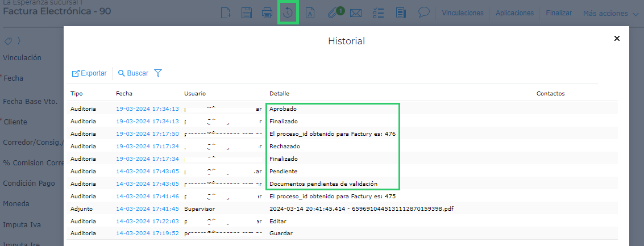Expand the Más acciones dropdown
Image resolution: width=644 pixels, height=246 pixels.
click(610, 14)
